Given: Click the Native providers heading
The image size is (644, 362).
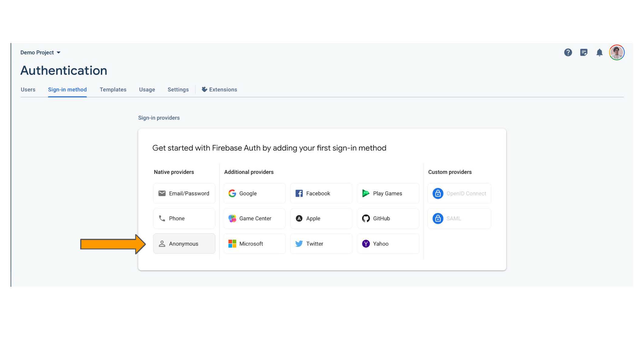Looking at the screenshot, I should pos(174,172).
